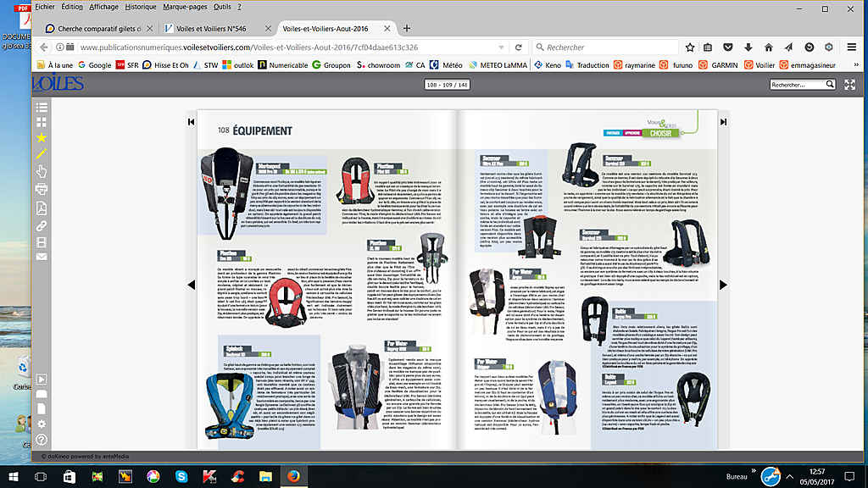Open the chain link icon in sidebar

(42, 225)
